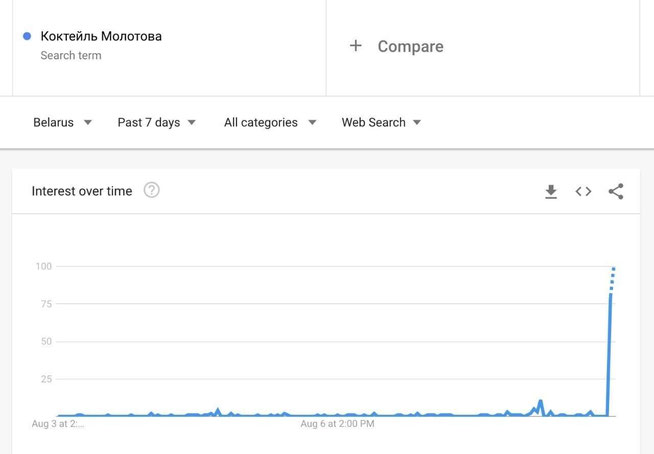
Task: Open the Web Search type dropdown
Action: [x=381, y=122]
